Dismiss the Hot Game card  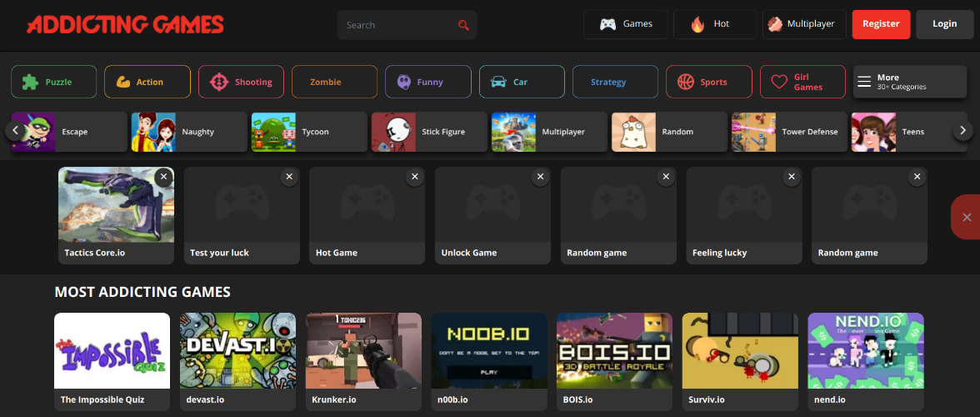(415, 177)
